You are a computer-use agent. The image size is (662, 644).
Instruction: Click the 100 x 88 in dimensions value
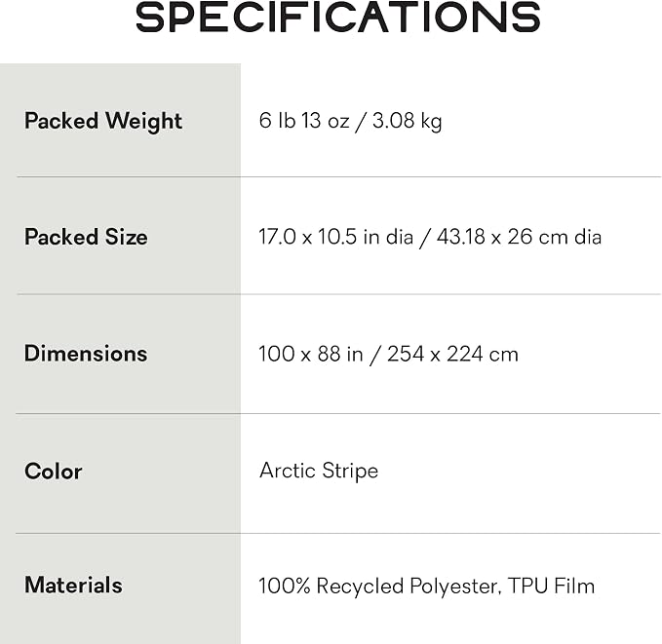310,354
